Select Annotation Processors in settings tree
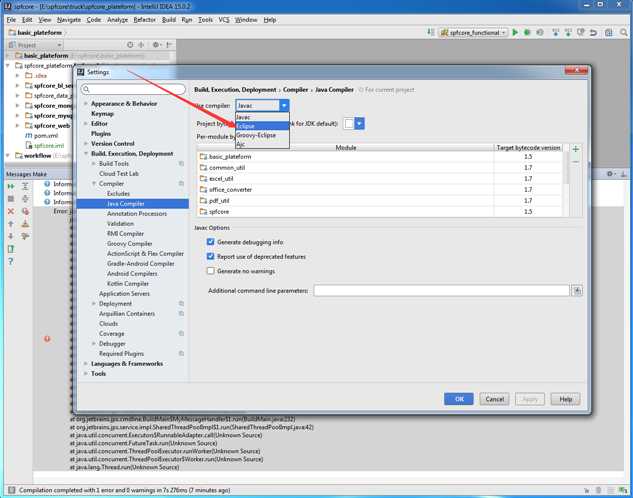The height and width of the screenshot is (498, 633). click(x=137, y=213)
